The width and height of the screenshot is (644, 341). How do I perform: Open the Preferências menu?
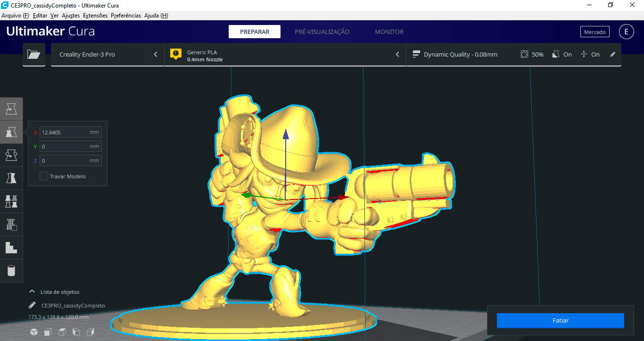coord(126,16)
